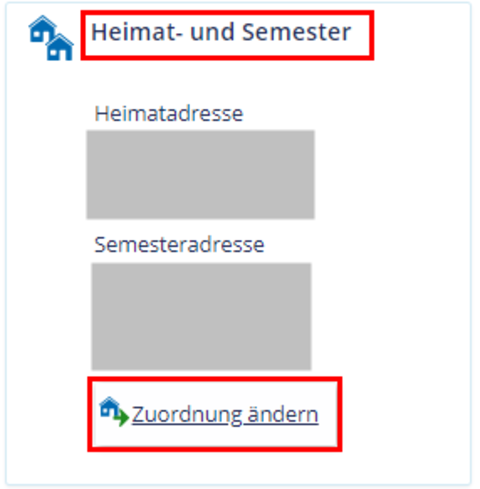Click the upper house in the title icon
This screenshot has width=480, height=489.
click(x=42, y=29)
